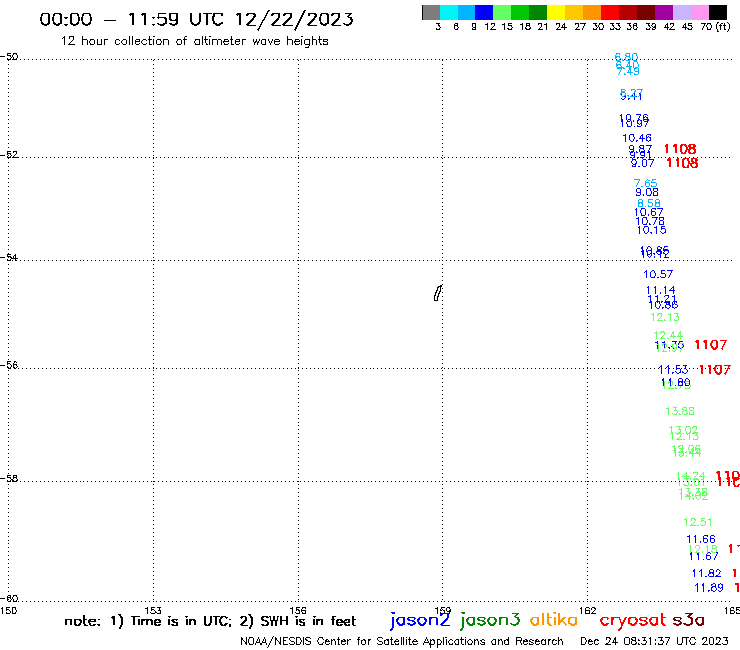Click 'NOAA/NESDIS Center for Satellite Applications and Research' credit
This screenshot has height=650, width=740.
(402, 641)
